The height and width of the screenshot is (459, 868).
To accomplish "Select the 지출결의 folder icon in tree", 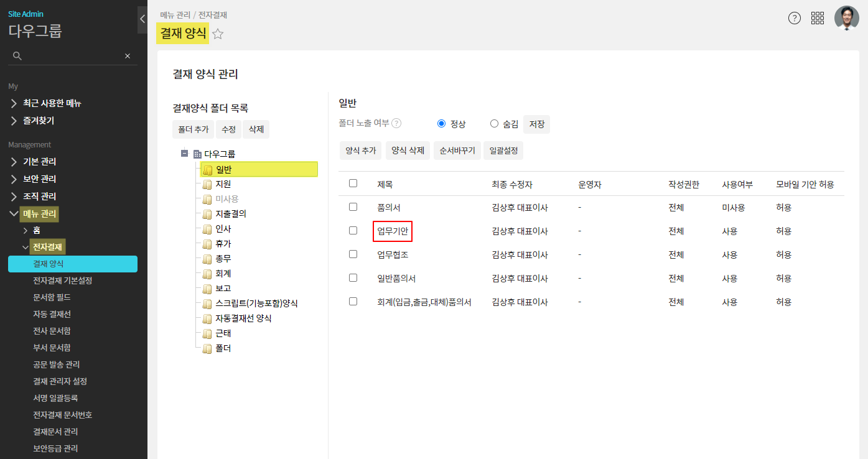I will click(207, 214).
